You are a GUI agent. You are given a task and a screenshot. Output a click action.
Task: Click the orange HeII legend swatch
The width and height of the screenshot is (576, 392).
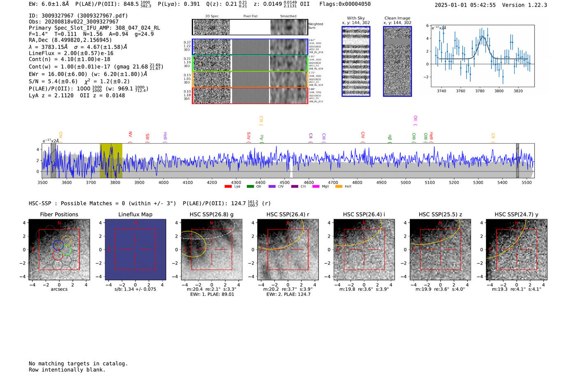point(339,187)
